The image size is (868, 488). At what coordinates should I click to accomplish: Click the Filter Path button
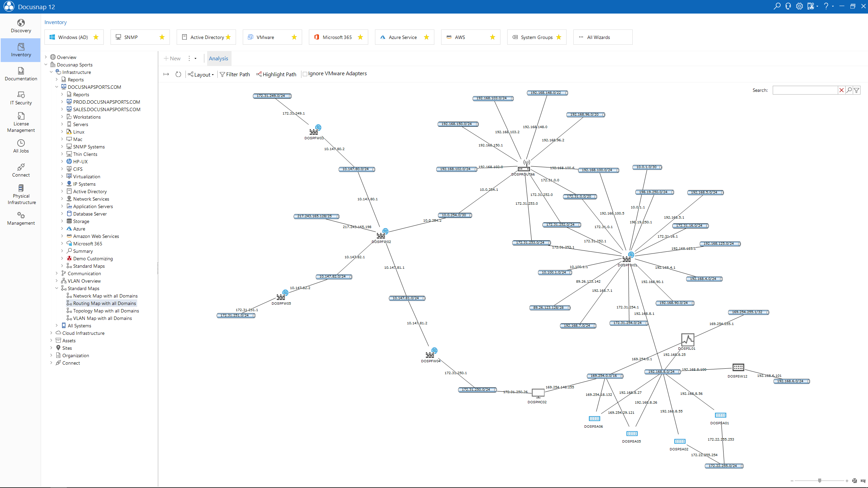click(235, 75)
